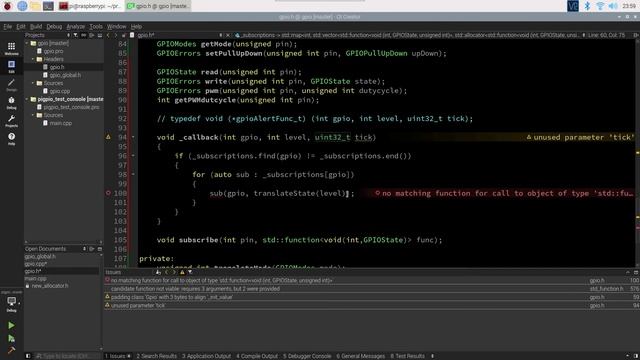Fold the for loop at line 98
Viewport: 640px width, 360px height.
[133, 174]
